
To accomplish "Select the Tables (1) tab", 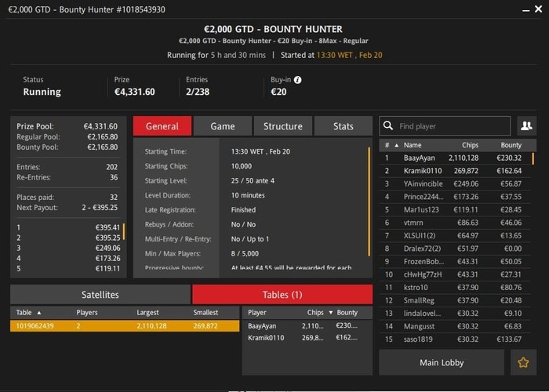I will click(282, 294).
